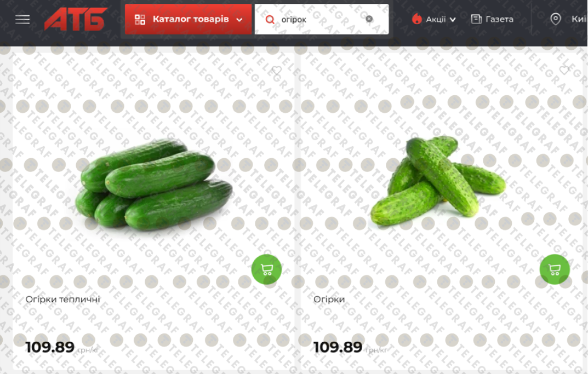The height and width of the screenshot is (374, 588).
Task: Click the ATB logo
Action: 76,19
